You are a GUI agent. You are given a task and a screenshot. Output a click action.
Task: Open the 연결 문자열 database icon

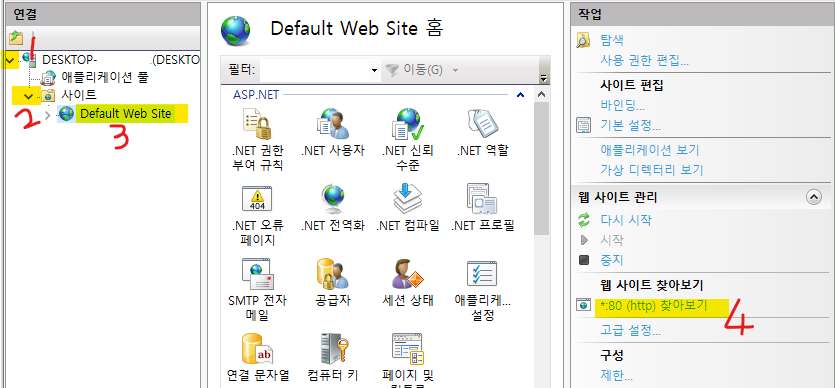[x=258, y=349]
